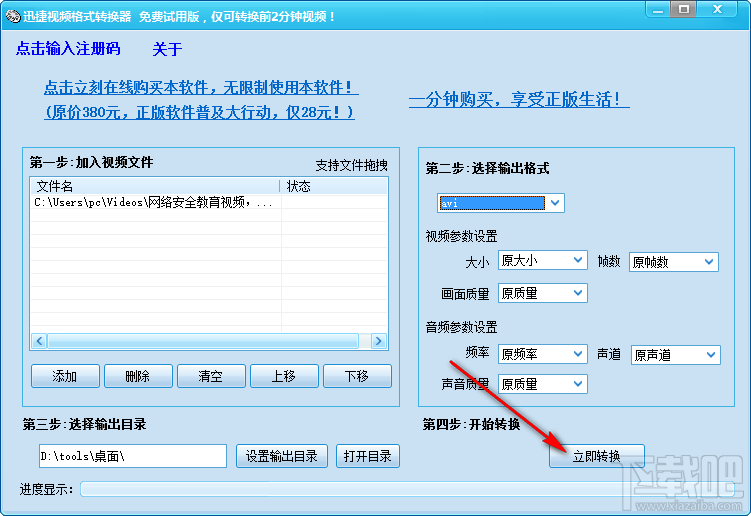This screenshot has height=516, width=751.
Task: Click the 文件名 column header
Action: 155,186
